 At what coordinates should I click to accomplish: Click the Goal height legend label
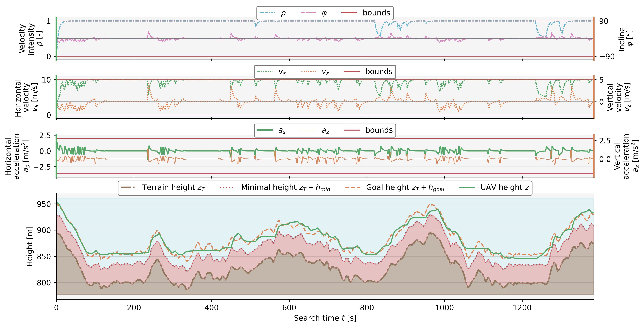405,187
